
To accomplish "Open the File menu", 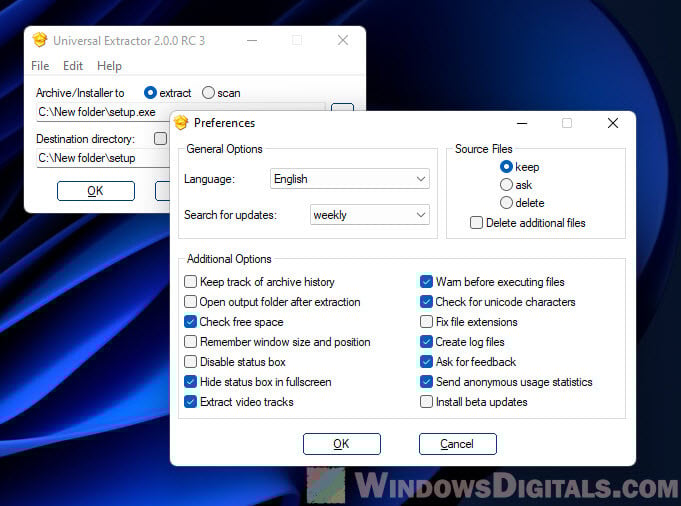I will (40, 66).
